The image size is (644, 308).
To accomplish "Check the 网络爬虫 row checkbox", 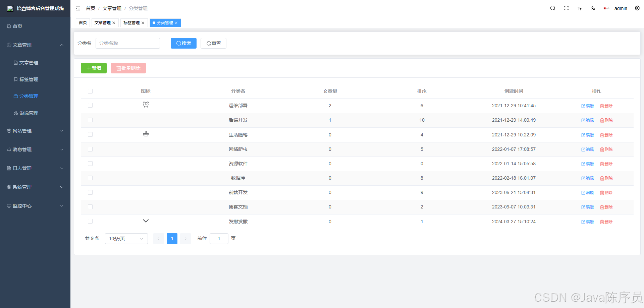I will [x=90, y=149].
